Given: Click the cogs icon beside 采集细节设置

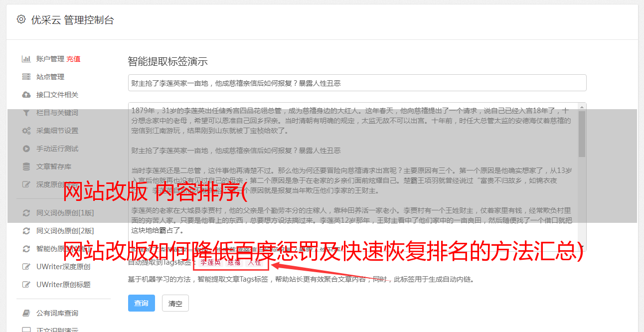Looking at the screenshot, I should (x=26, y=131).
